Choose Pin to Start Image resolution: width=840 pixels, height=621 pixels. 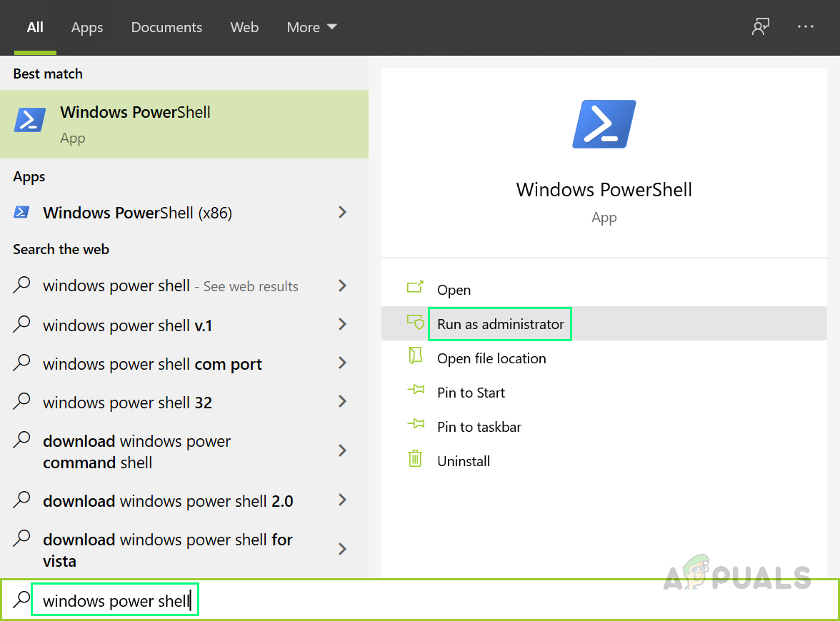pos(604,393)
